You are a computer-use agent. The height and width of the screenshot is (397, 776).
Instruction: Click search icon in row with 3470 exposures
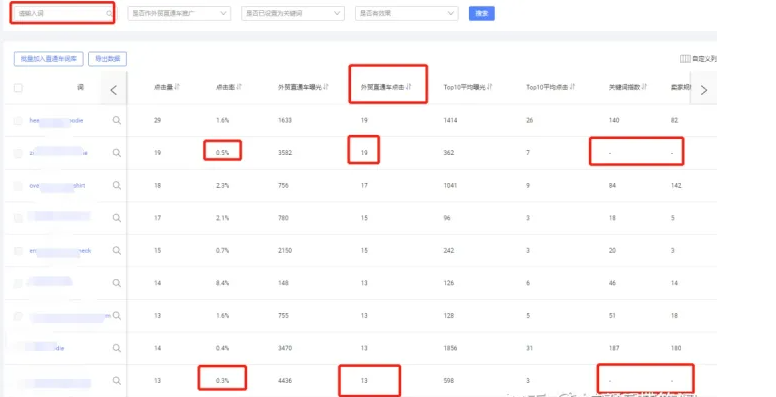(116, 348)
